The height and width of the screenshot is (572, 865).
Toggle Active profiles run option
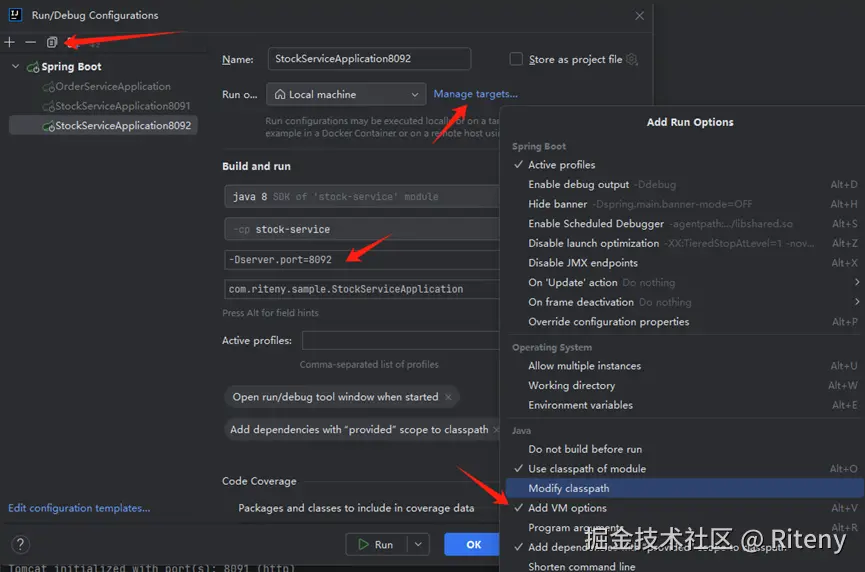(x=562, y=165)
